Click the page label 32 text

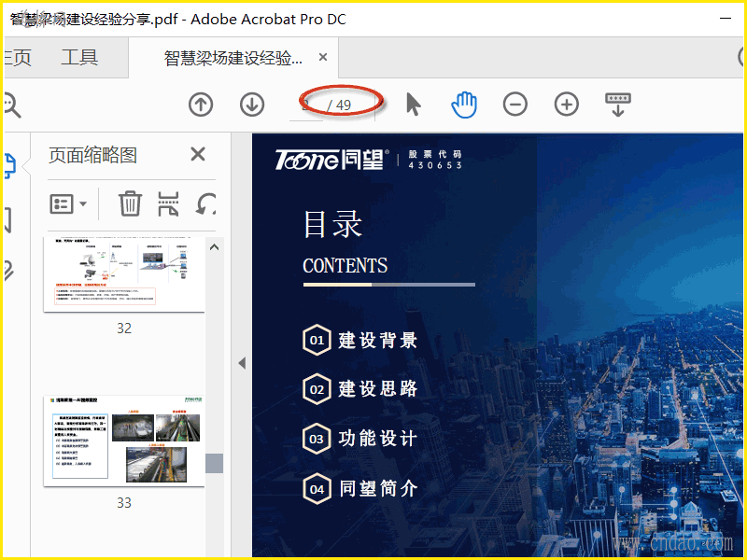124,329
